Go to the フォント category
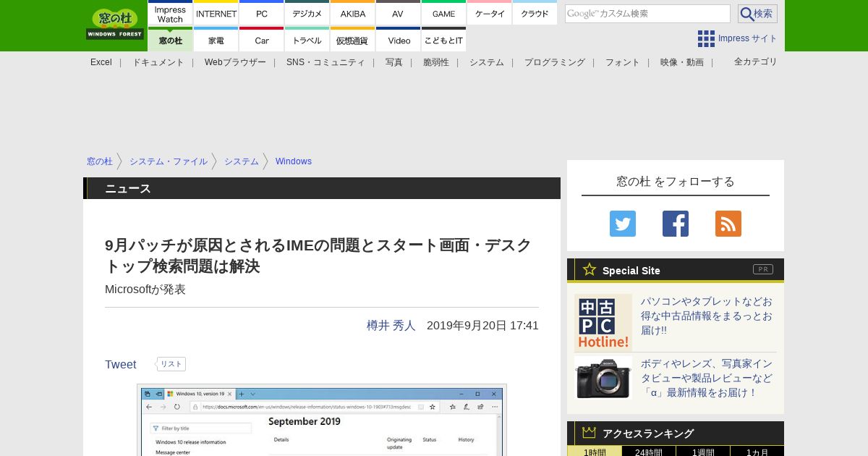The height and width of the screenshot is (456, 868). pos(623,62)
